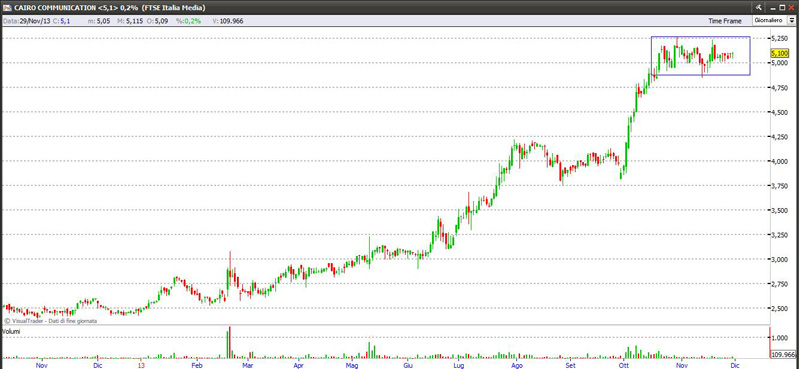
Task: Close the CAIRO COMMUNICATION chart window
Action: [791, 8]
